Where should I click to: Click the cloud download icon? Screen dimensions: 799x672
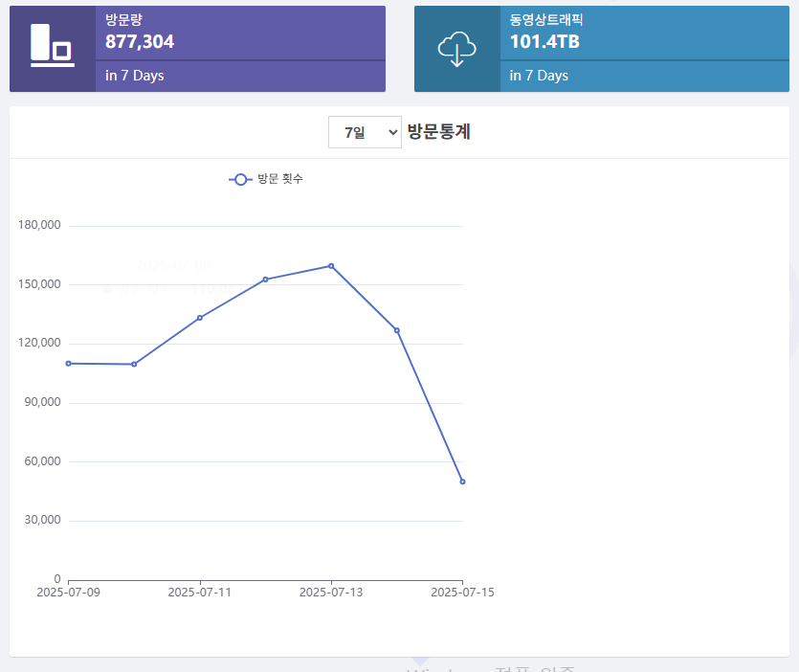pos(456,49)
